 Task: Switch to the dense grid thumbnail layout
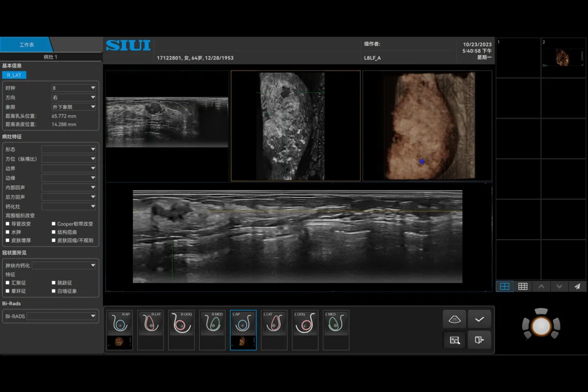(523, 287)
